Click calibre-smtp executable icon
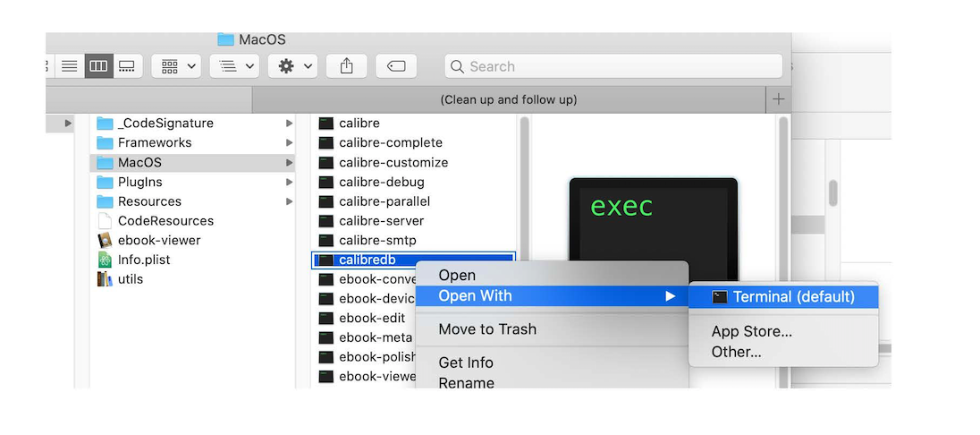Image resolution: width=980 pixels, height=435 pixels. (325, 241)
